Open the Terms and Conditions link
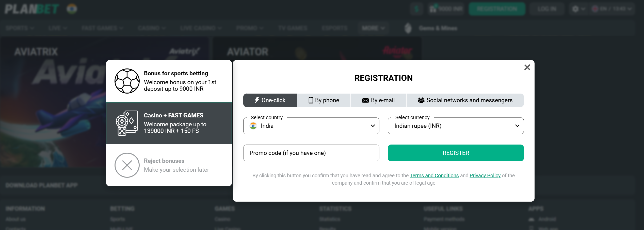The image size is (644, 230). (434, 175)
